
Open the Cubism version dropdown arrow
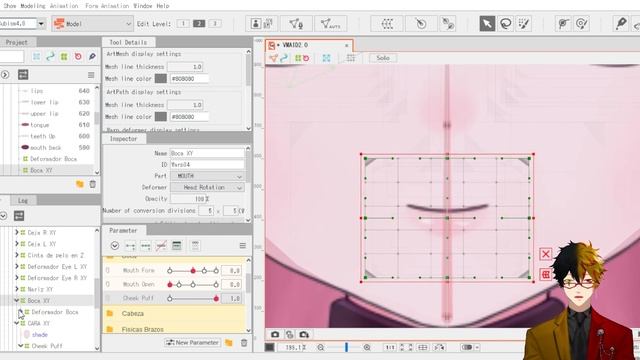point(41,24)
